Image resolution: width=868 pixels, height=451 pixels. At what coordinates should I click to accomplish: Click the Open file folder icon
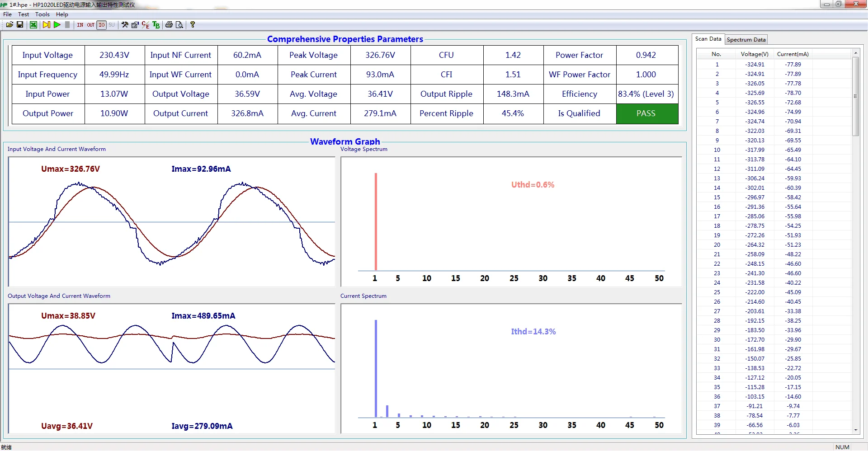[9, 25]
